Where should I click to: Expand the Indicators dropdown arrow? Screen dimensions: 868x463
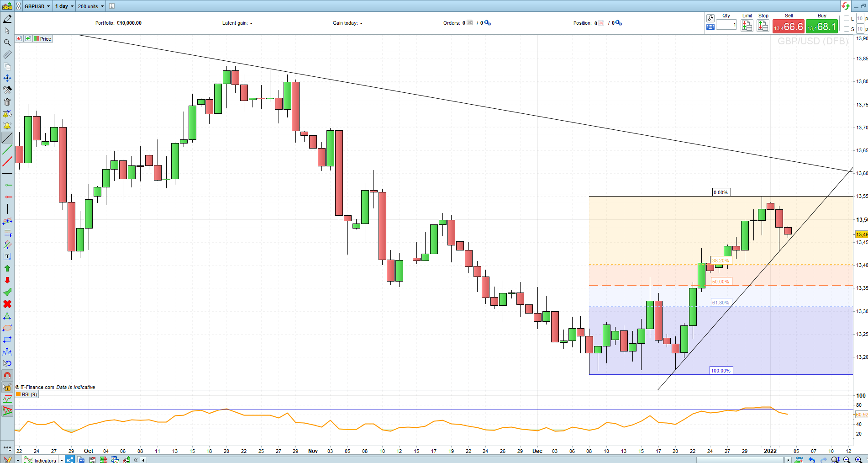62,460
